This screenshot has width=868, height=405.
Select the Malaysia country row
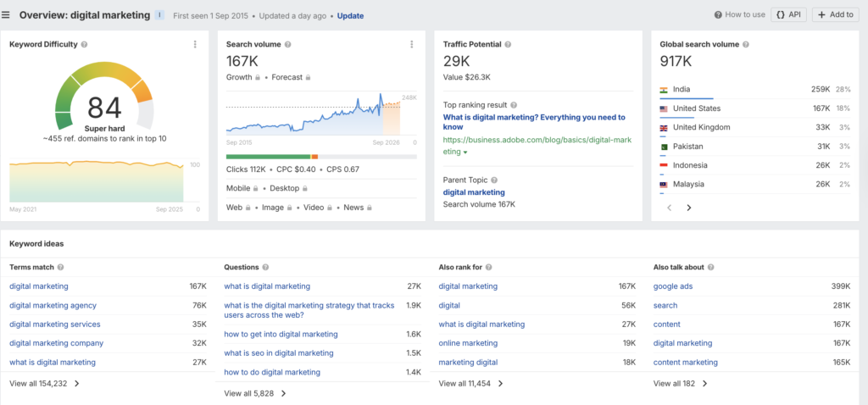click(x=755, y=184)
